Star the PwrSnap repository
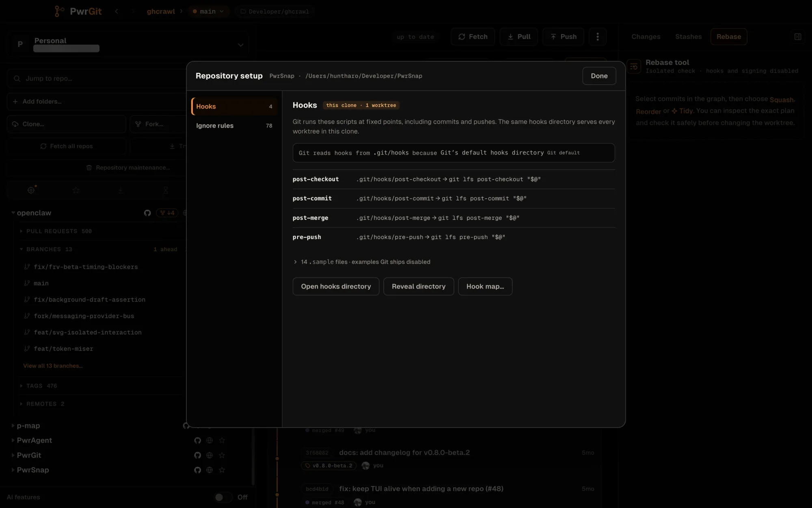This screenshot has width=812, height=508. tap(222, 470)
